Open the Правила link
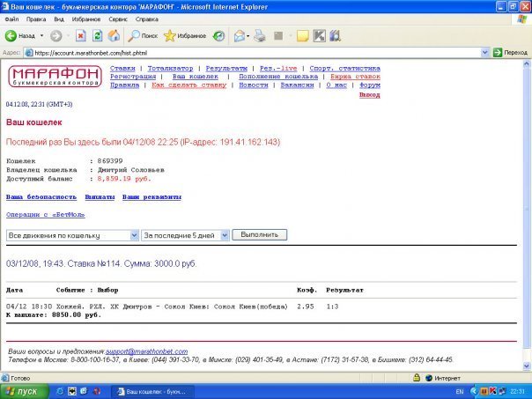Image resolution: width=532 pixels, height=399 pixels. [124, 85]
